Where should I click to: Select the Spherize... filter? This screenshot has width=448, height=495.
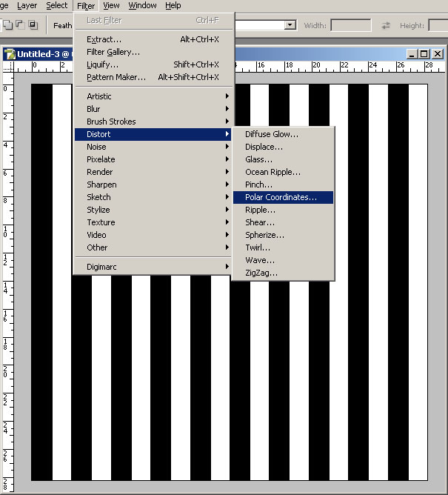click(x=283, y=235)
